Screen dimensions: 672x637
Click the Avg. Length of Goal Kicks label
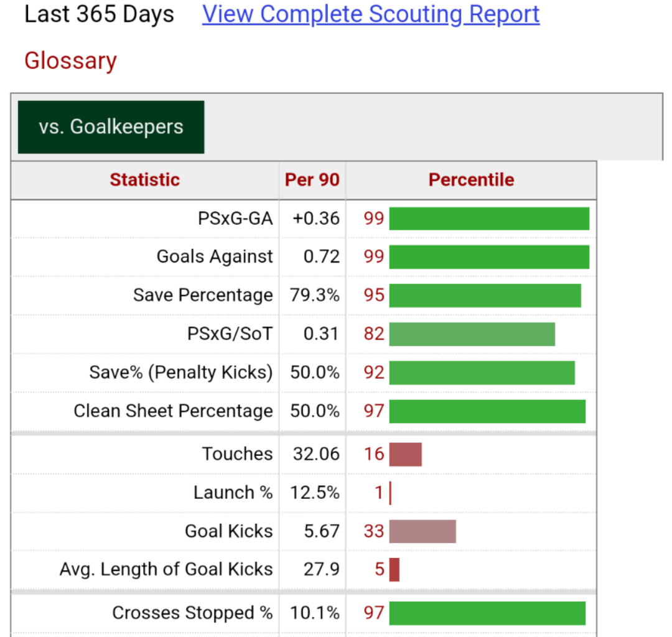[166, 569]
